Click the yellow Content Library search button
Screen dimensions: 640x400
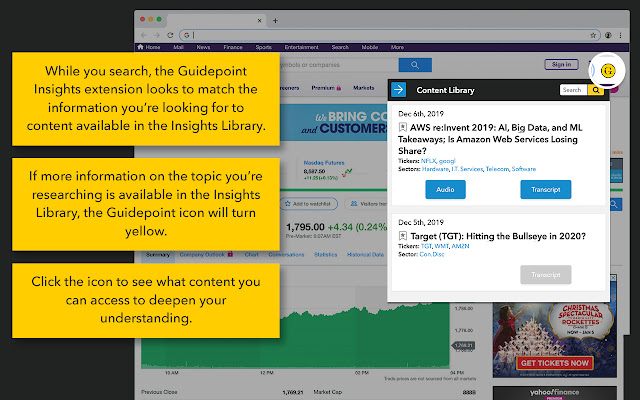[x=596, y=90]
